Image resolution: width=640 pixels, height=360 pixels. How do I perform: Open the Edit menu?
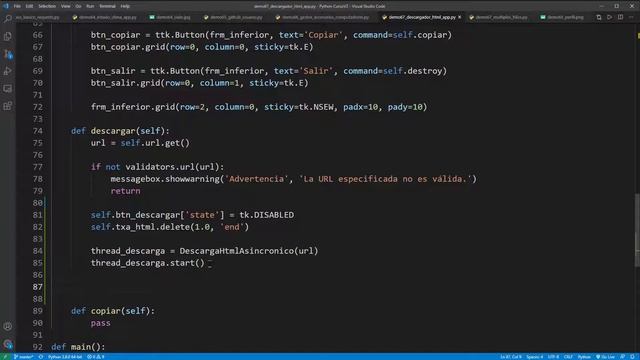coord(29,6)
